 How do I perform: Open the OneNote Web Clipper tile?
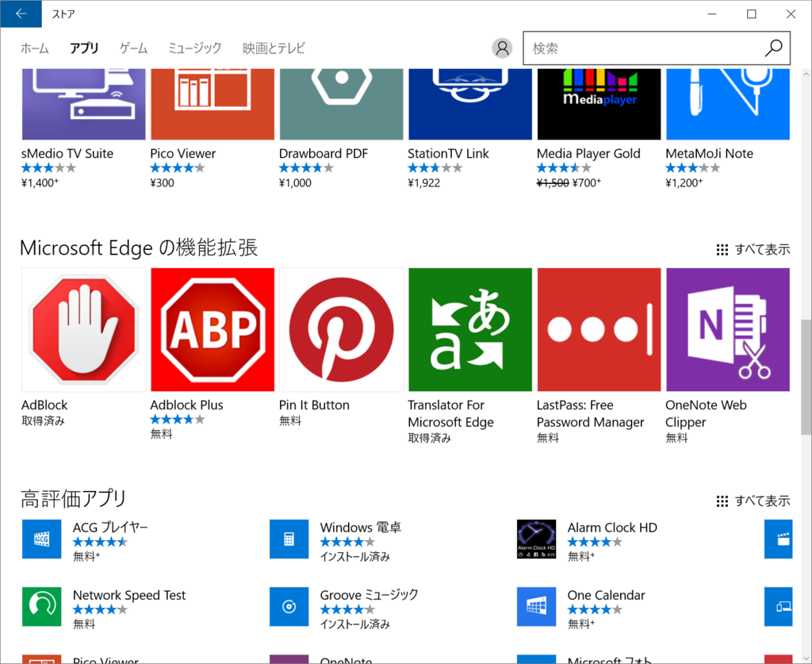[x=728, y=329]
